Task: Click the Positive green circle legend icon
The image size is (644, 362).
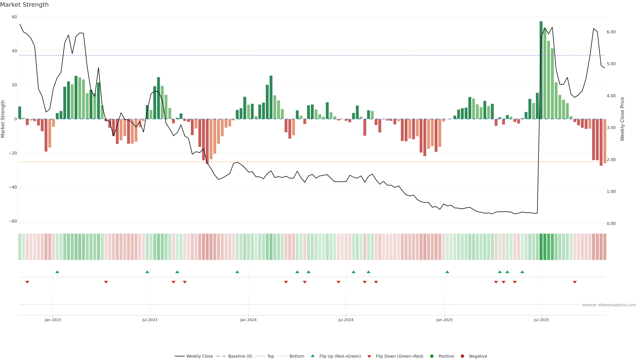Action: pyautogui.click(x=432, y=356)
